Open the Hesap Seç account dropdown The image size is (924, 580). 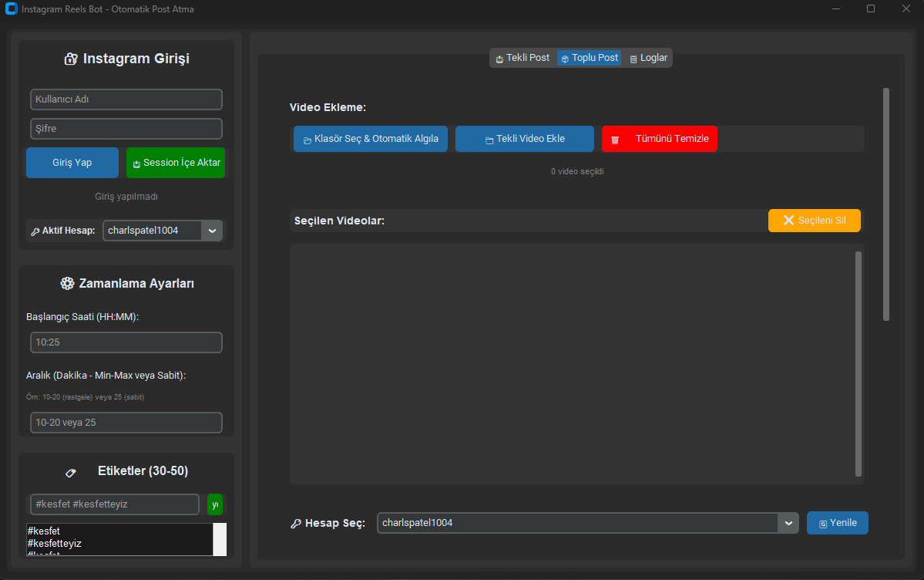(x=788, y=523)
